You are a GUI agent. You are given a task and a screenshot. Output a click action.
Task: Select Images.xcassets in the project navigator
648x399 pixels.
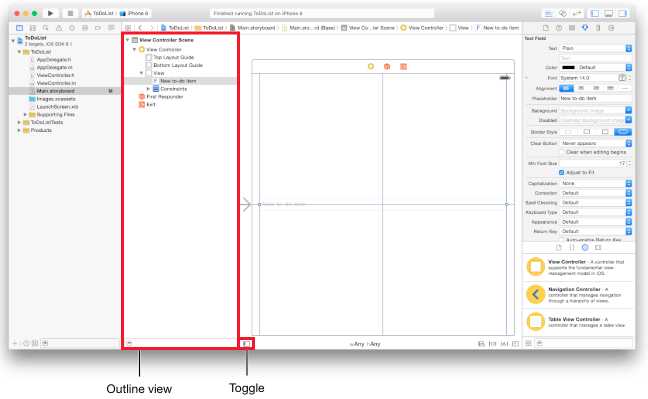[x=56, y=99]
